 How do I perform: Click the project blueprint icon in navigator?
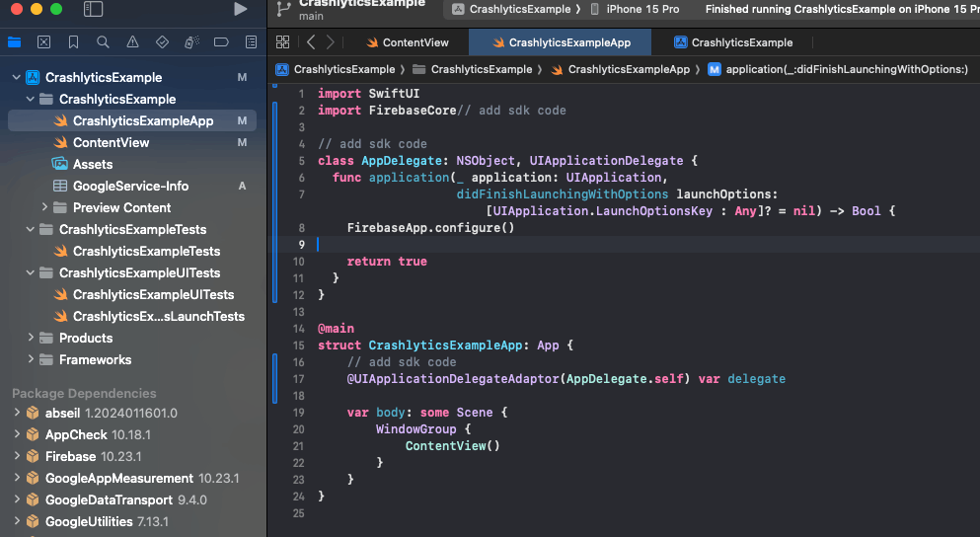33,78
